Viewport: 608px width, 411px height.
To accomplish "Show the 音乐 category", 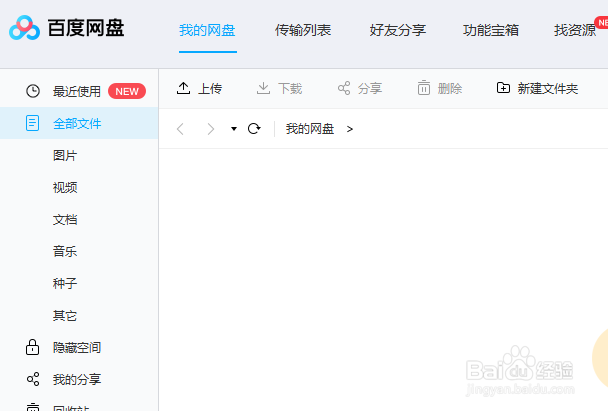I will [x=65, y=251].
